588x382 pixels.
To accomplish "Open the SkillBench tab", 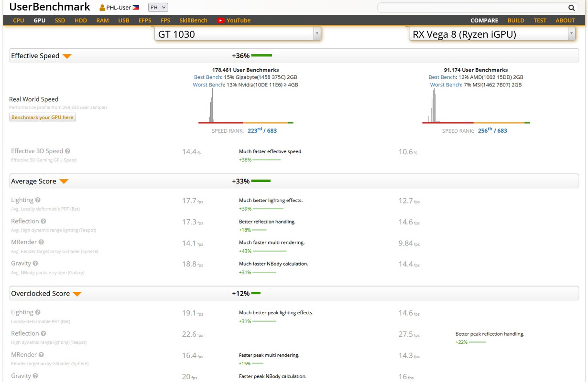I will (194, 21).
